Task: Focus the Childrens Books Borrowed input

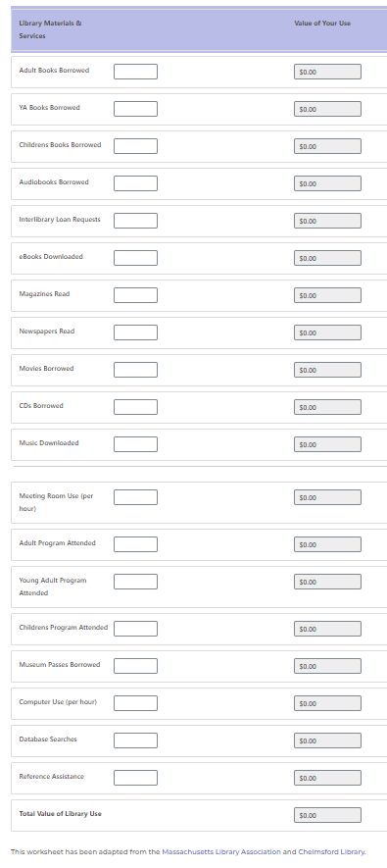Action: click(x=135, y=146)
